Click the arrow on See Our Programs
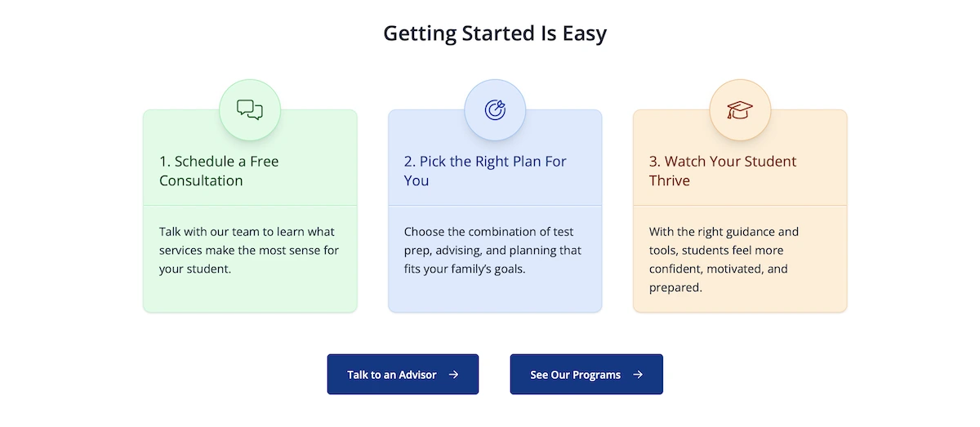 tap(639, 375)
